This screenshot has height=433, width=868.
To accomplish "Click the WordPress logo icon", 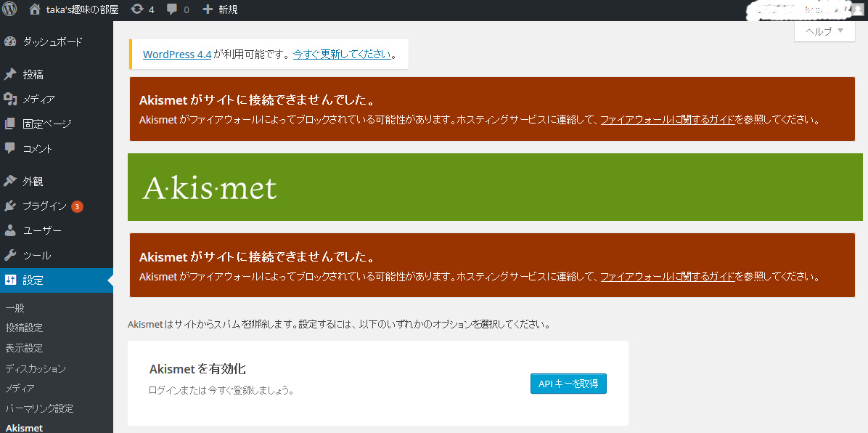I will pyautogui.click(x=10, y=9).
